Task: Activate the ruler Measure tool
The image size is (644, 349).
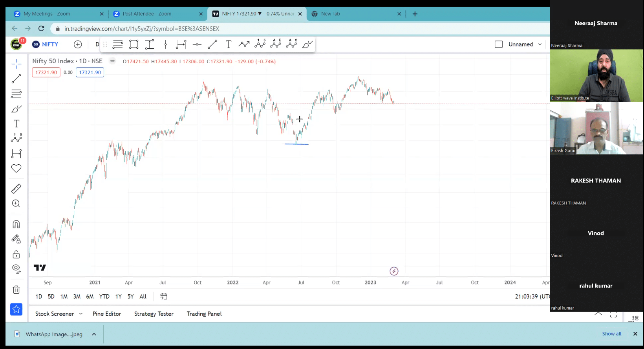Action: click(16, 189)
